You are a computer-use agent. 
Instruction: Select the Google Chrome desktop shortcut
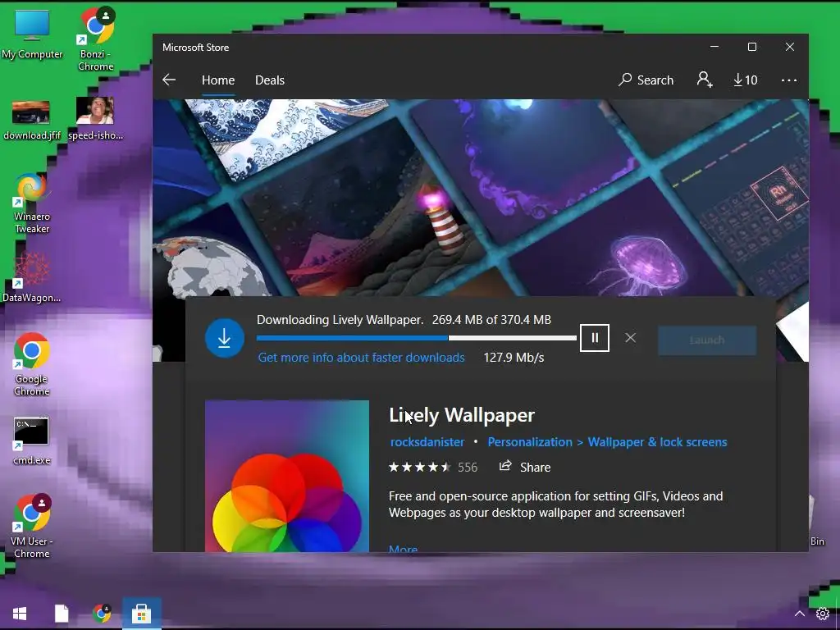pos(32,364)
